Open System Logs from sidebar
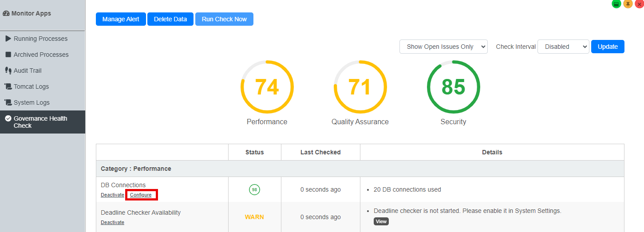The height and width of the screenshot is (232, 644). pyautogui.click(x=43, y=102)
